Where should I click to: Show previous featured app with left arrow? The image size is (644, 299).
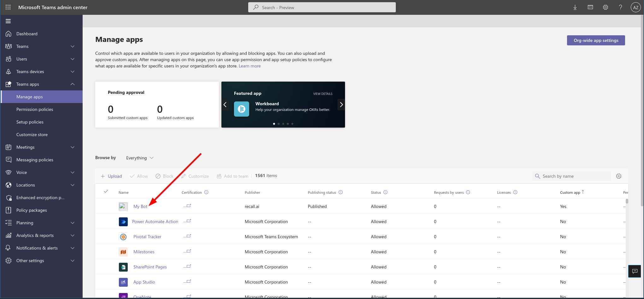point(225,105)
